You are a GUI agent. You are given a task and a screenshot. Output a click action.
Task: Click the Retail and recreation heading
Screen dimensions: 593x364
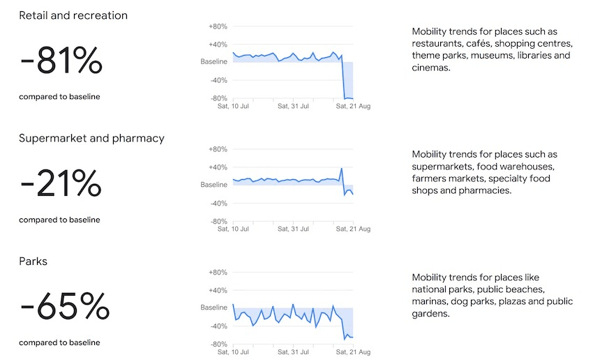[x=73, y=15]
